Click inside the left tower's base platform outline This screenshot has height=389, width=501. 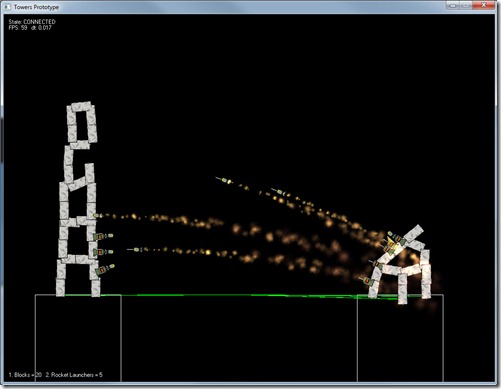click(78, 338)
